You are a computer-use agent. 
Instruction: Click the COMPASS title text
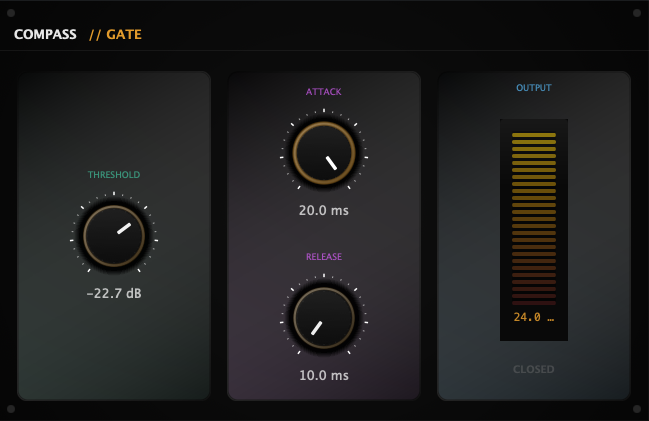pyautogui.click(x=45, y=34)
